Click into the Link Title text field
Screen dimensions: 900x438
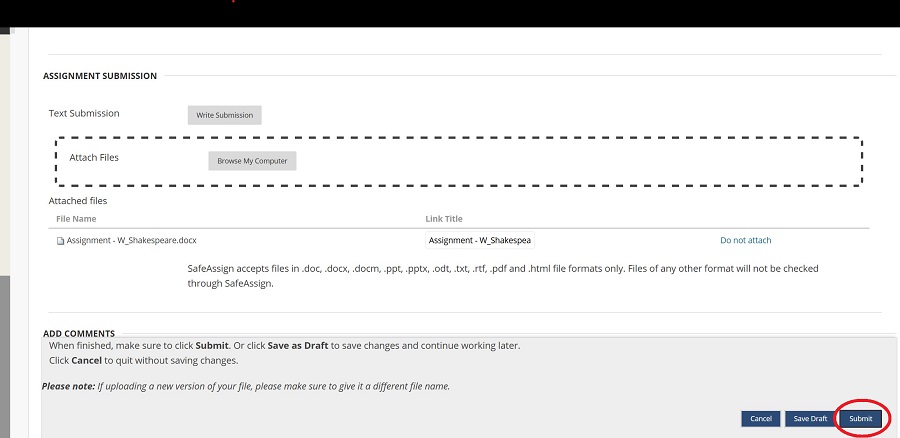[480, 240]
